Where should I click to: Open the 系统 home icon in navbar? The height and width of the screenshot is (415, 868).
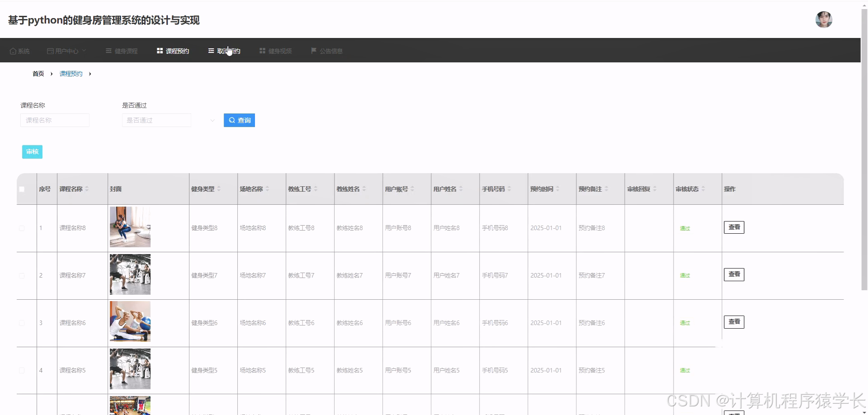(x=13, y=51)
